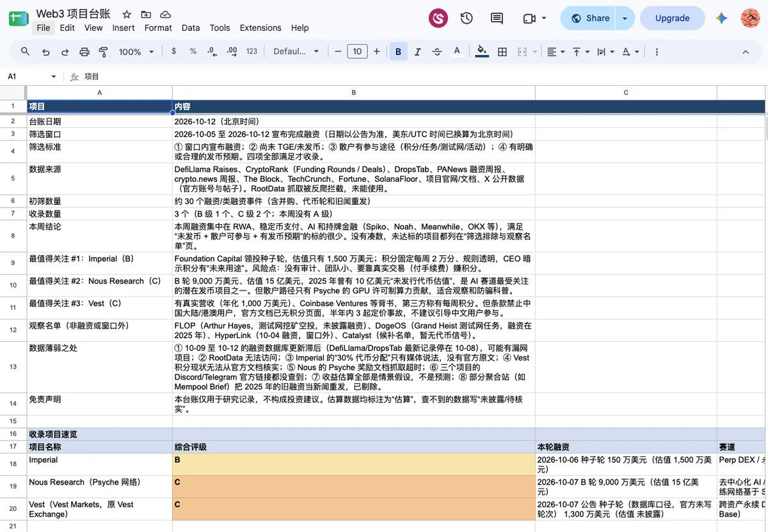
Task: Expand the vertical align dropdown
Action: pos(580,51)
